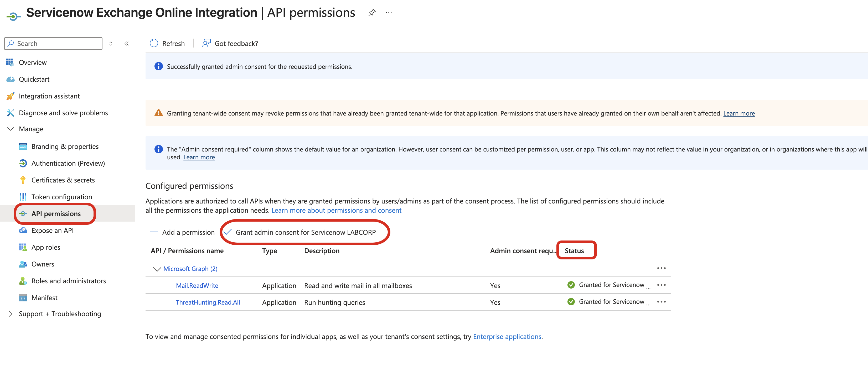Image resolution: width=868 pixels, height=366 pixels.
Task: Open the more options ellipsis beside the title
Action: tap(389, 13)
